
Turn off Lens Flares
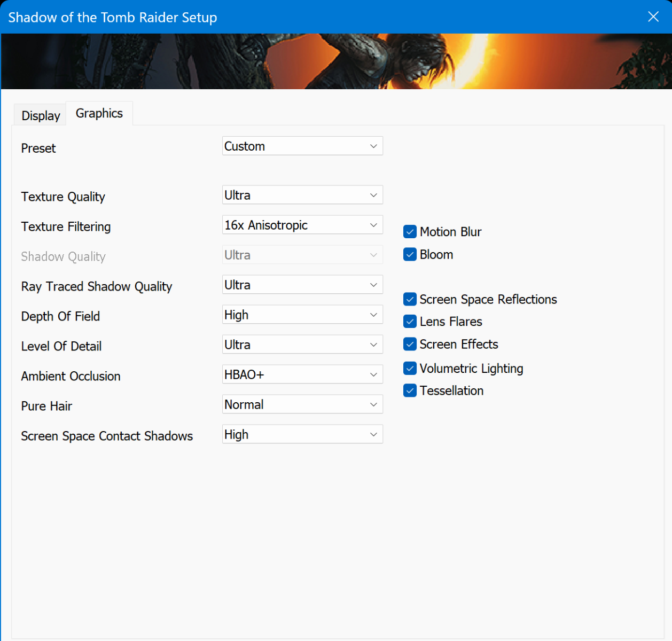[410, 322]
